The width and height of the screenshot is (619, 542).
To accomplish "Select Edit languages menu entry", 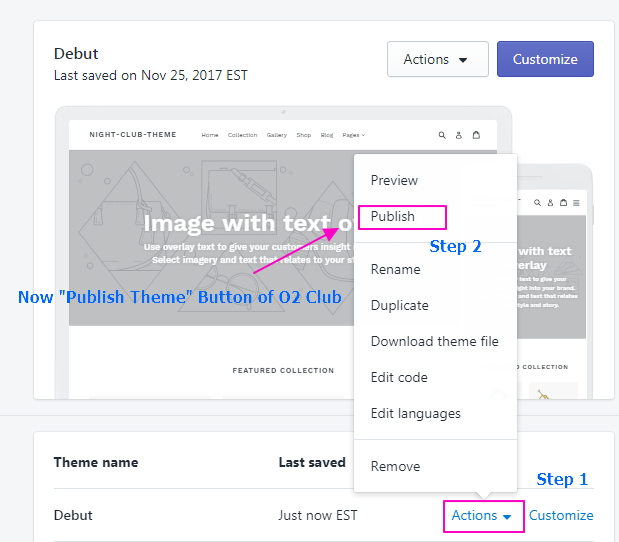I will [x=415, y=413].
